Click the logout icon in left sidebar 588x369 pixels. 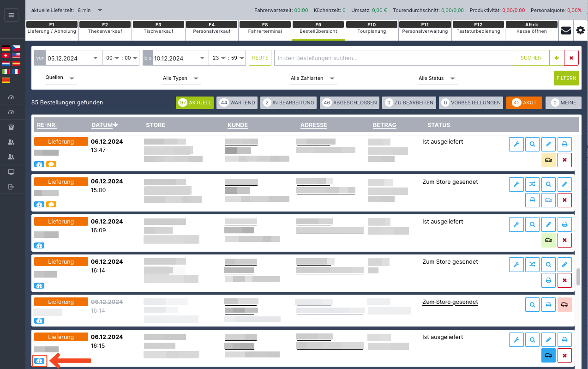point(12,187)
